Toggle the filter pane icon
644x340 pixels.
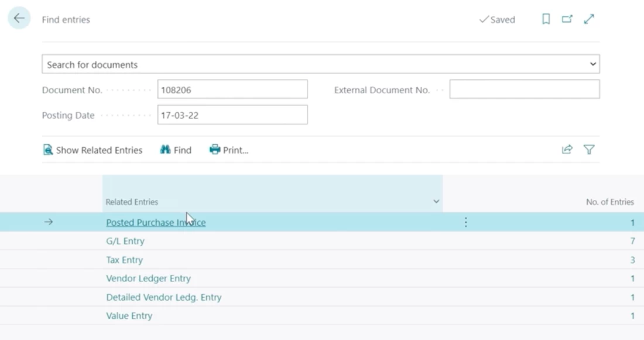click(x=589, y=150)
